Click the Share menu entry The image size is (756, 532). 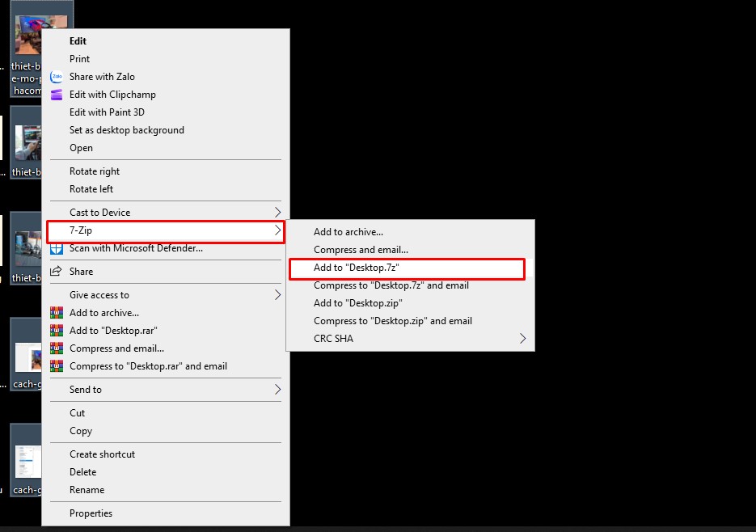[x=166, y=272]
